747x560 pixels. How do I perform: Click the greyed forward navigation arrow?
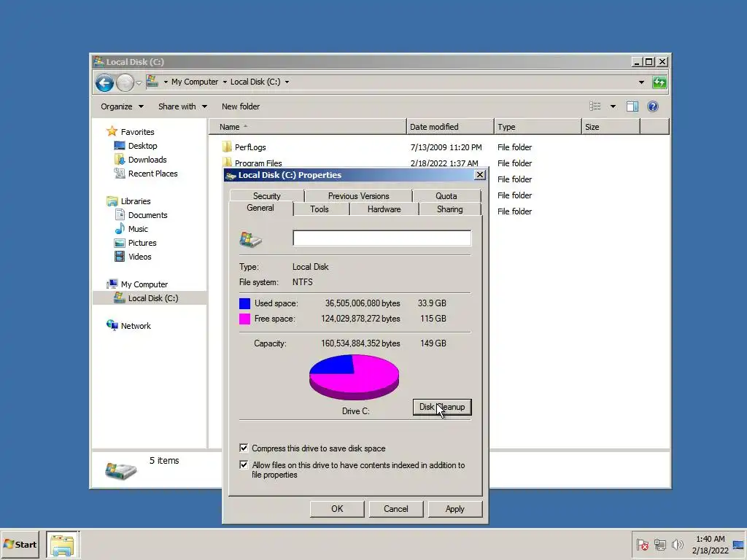point(125,82)
